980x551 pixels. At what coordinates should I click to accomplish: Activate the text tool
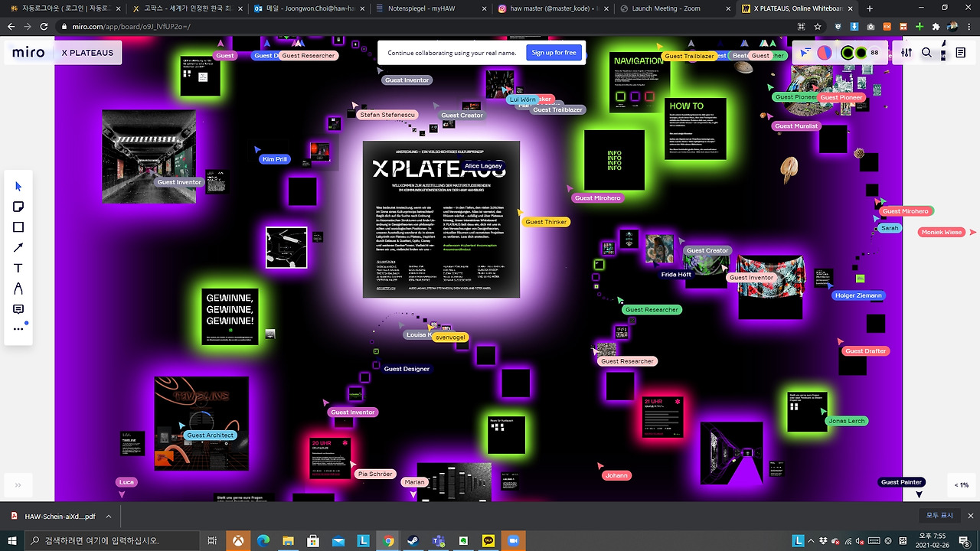point(18,269)
